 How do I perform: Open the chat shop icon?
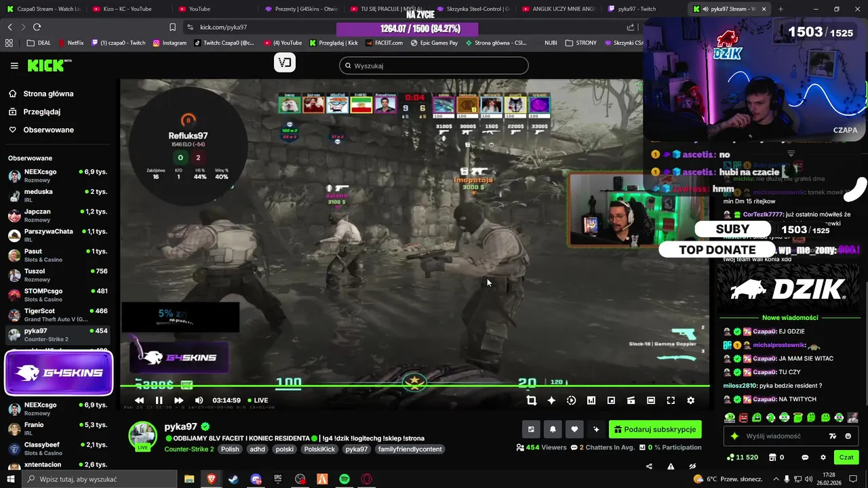click(776, 457)
